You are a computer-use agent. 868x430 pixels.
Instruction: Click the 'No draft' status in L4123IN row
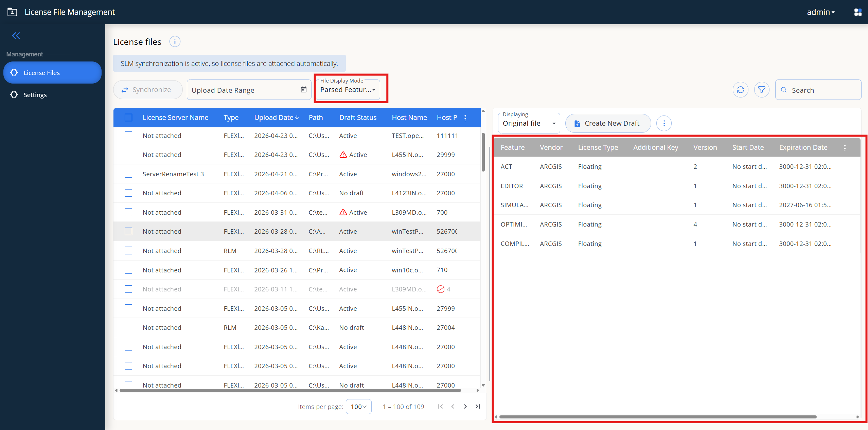click(x=351, y=193)
